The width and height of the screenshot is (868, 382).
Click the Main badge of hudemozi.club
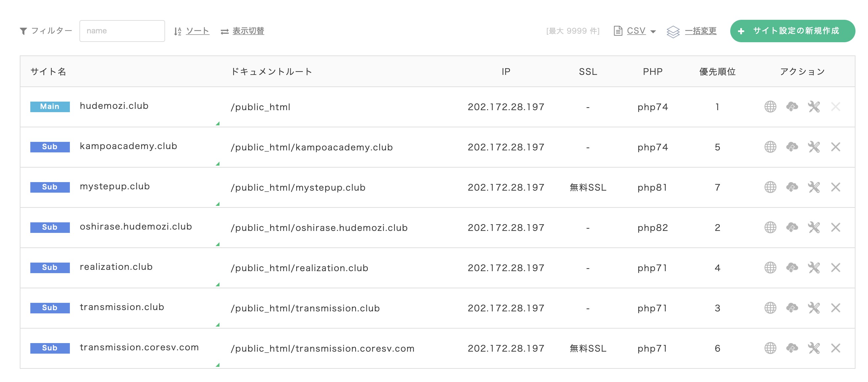tap(50, 107)
